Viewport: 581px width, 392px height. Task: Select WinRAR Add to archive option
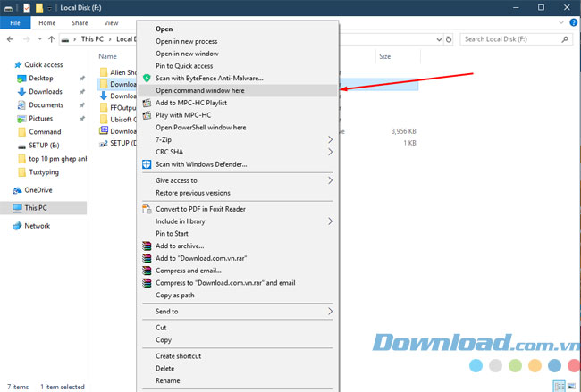pos(180,246)
